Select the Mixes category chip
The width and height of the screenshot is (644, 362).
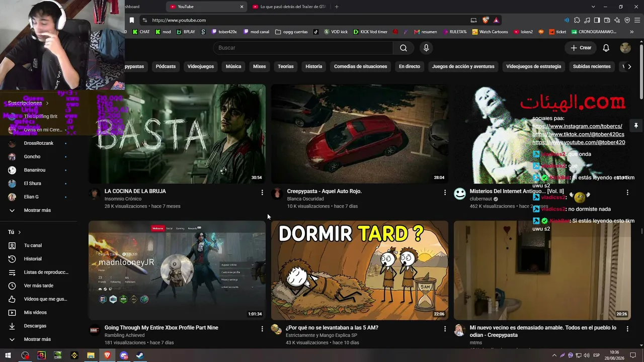click(259, 66)
